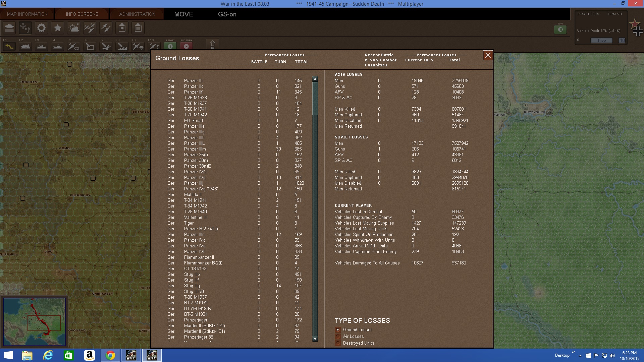Click the opposing arrows icon
Screen dimensions: 644x362
click(x=106, y=28)
